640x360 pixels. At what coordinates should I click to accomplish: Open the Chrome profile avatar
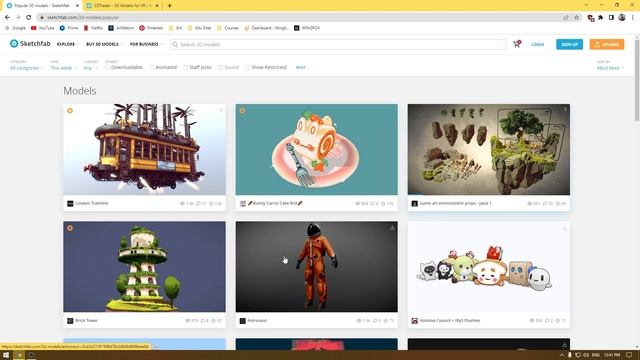(622, 17)
